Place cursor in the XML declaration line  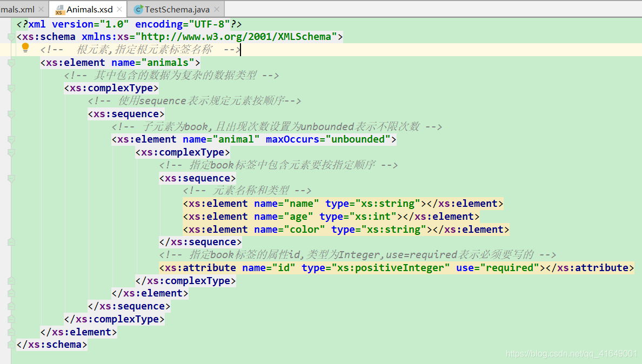[129, 24]
